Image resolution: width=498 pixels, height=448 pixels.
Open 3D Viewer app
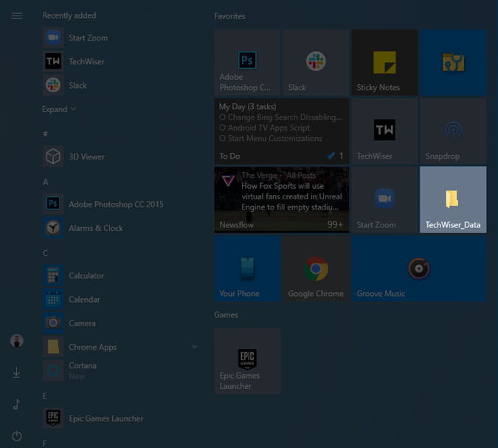(121, 156)
